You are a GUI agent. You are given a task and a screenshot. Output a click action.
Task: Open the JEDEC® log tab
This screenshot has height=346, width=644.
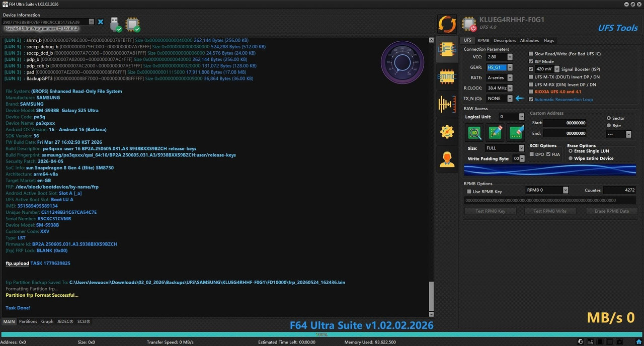coord(65,321)
